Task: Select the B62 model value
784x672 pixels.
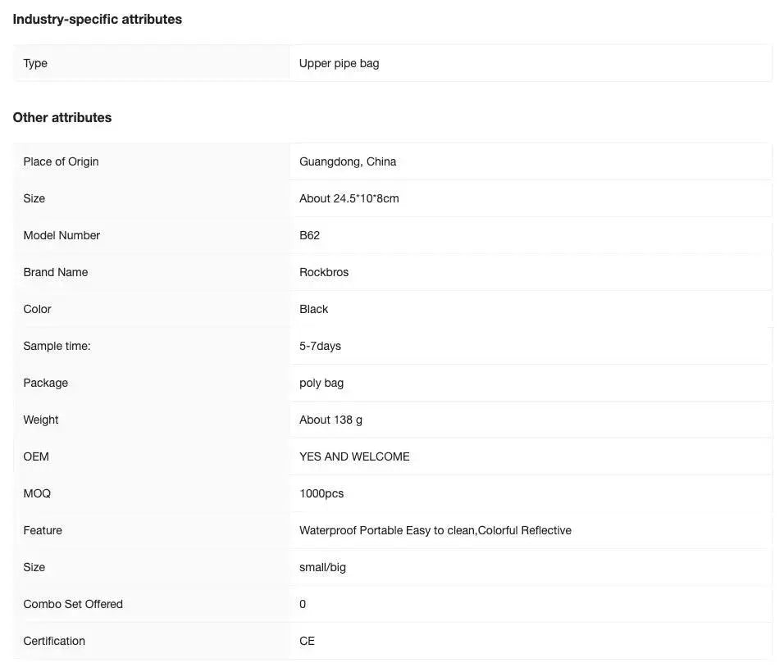Action: [x=309, y=235]
